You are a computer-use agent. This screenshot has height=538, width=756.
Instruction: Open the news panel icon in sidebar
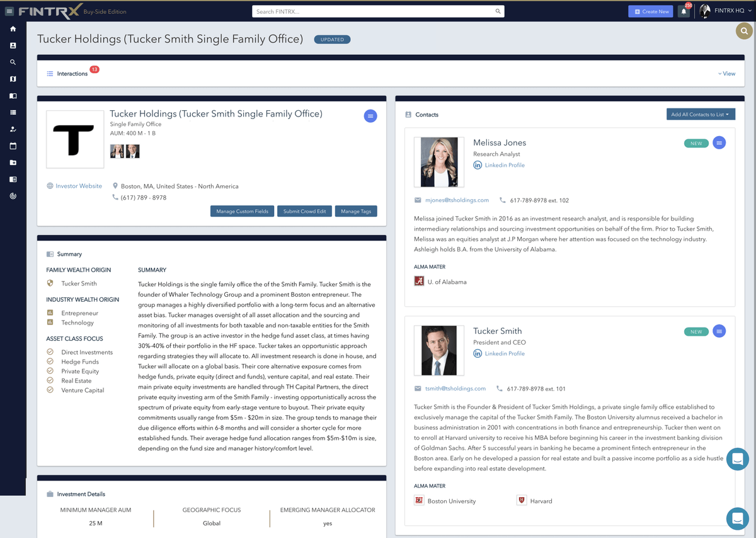(13, 180)
